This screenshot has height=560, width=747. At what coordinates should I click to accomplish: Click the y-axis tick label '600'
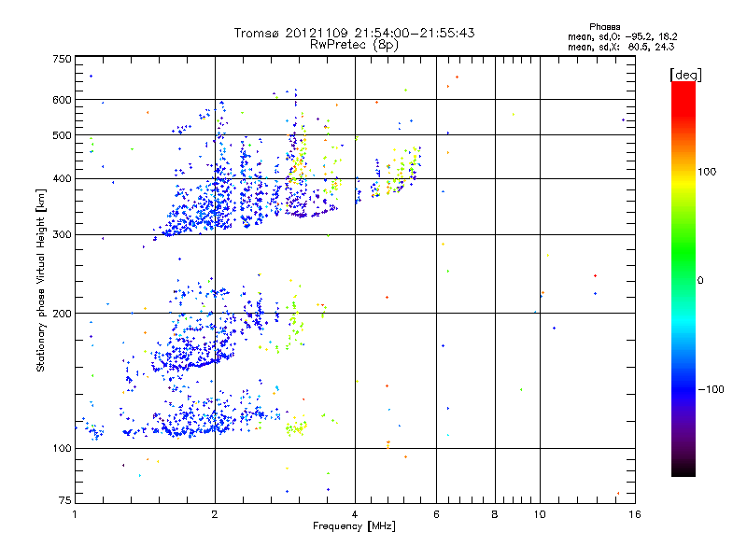pos(62,100)
